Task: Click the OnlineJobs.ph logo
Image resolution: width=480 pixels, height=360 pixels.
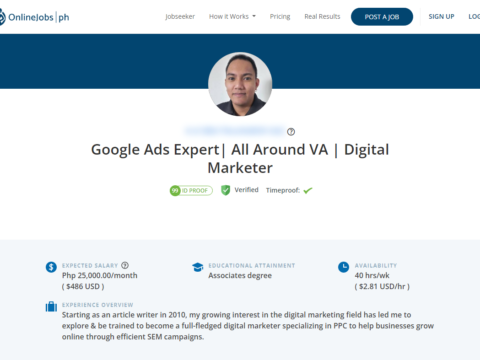Action: [35, 17]
